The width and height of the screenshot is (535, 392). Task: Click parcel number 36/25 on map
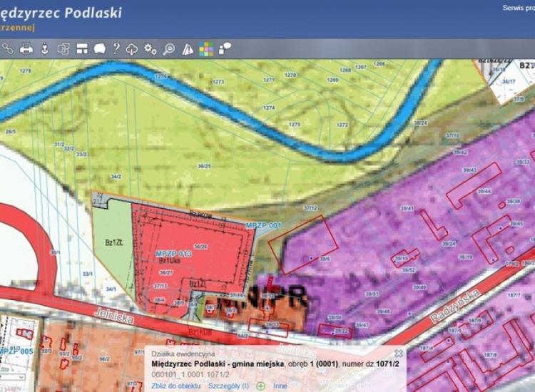pyautogui.click(x=204, y=166)
